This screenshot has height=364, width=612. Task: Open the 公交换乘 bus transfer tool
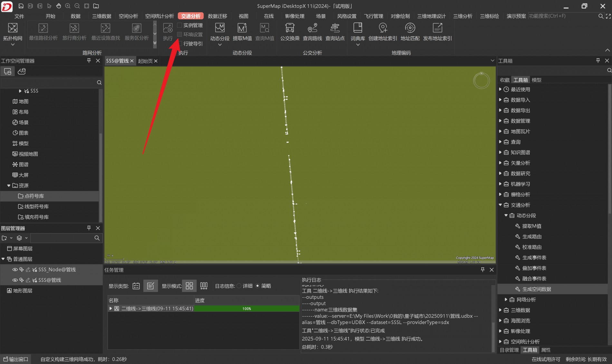[x=290, y=29]
